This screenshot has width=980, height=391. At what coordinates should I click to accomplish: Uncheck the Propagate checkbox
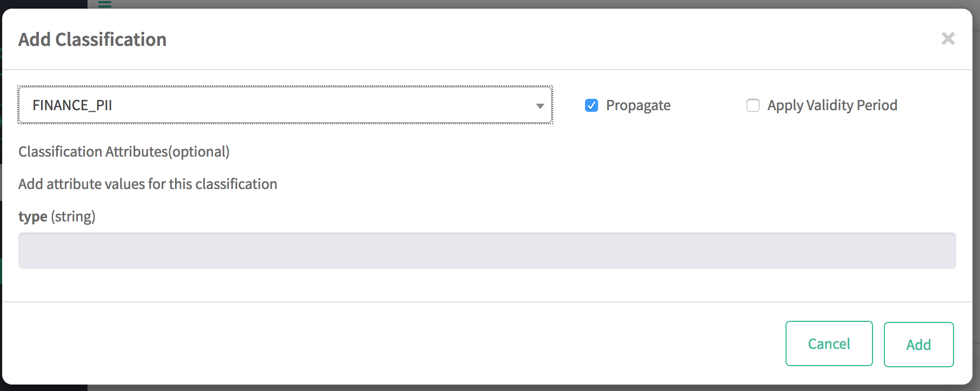tap(592, 105)
